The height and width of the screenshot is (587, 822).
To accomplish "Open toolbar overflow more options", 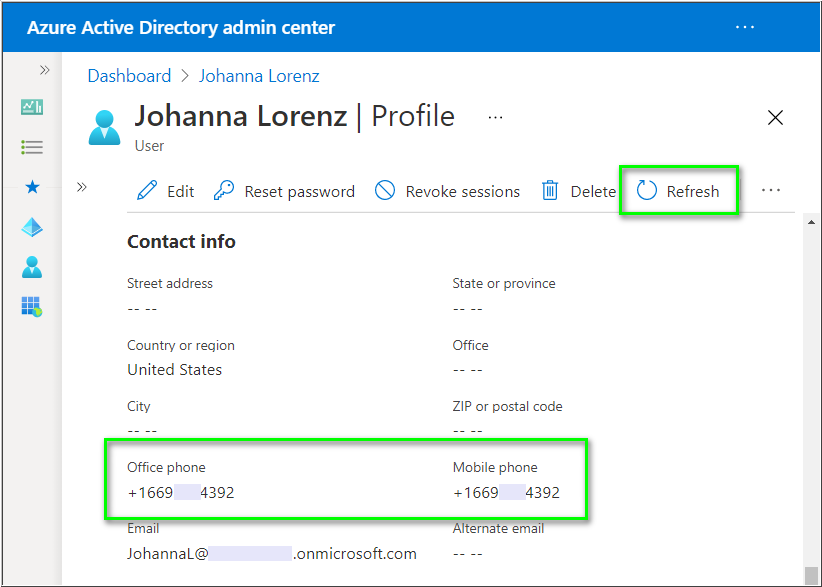I will click(x=770, y=190).
